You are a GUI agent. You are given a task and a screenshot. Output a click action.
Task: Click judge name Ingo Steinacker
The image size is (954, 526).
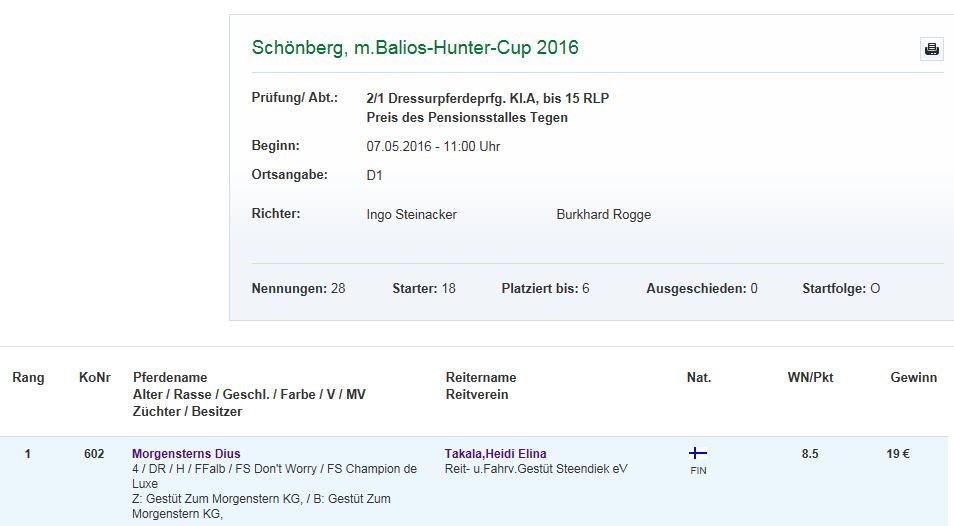point(412,214)
